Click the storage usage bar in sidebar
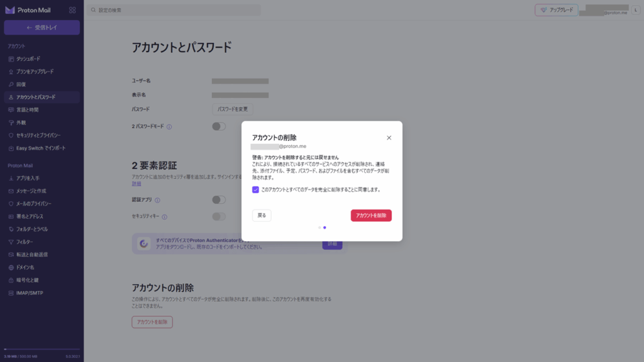This screenshot has width=644, height=362. pyautogui.click(x=42, y=349)
